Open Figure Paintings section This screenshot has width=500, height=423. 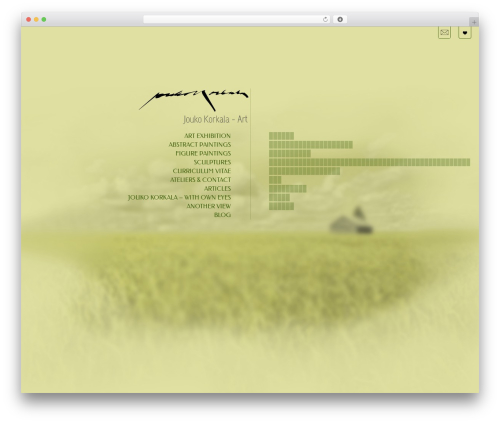point(203,153)
